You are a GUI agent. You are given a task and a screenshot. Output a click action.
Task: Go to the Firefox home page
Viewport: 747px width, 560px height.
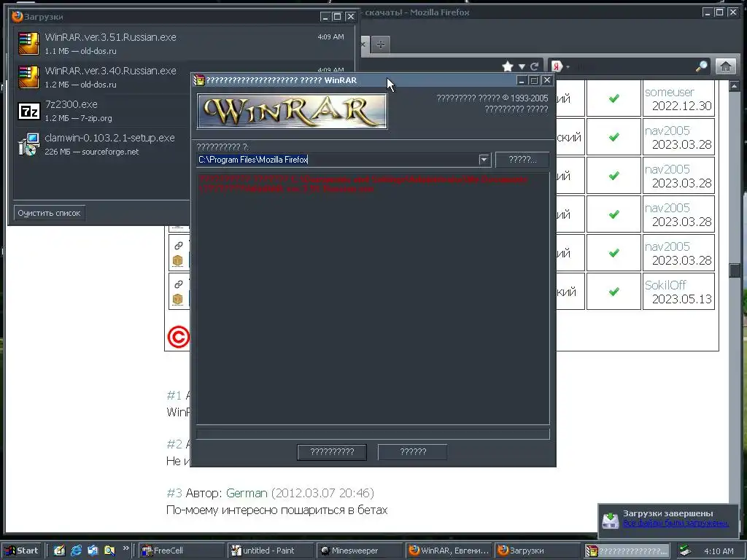click(726, 66)
